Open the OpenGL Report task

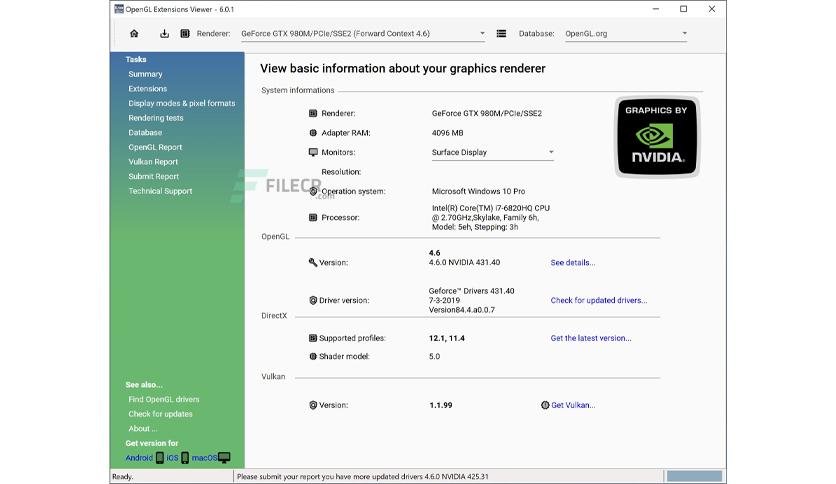tap(155, 147)
